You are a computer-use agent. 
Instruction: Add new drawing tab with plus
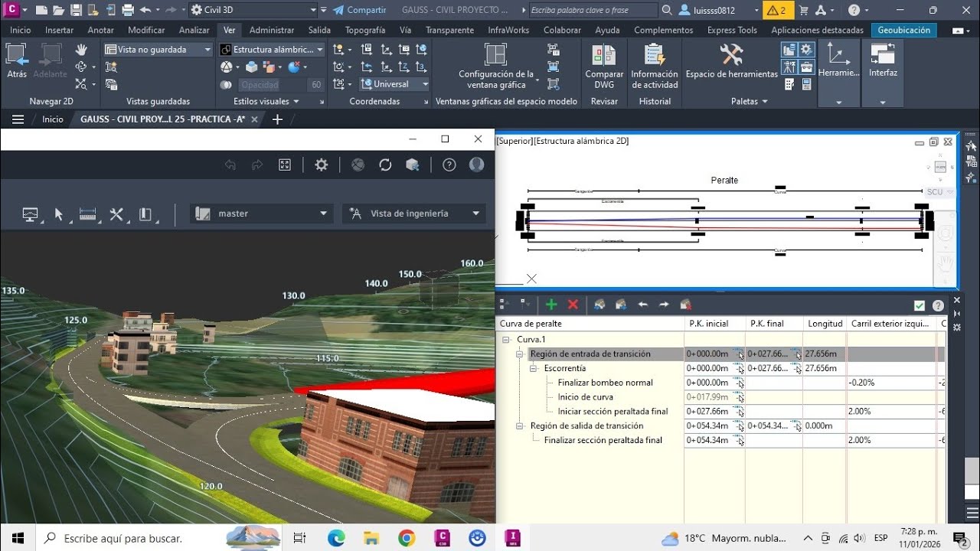(x=277, y=119)
